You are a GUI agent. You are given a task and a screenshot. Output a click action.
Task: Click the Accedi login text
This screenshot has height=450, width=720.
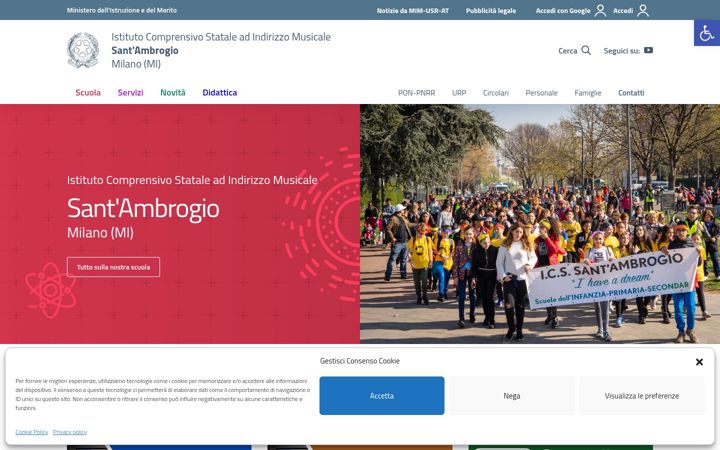[x=623, y=11]
